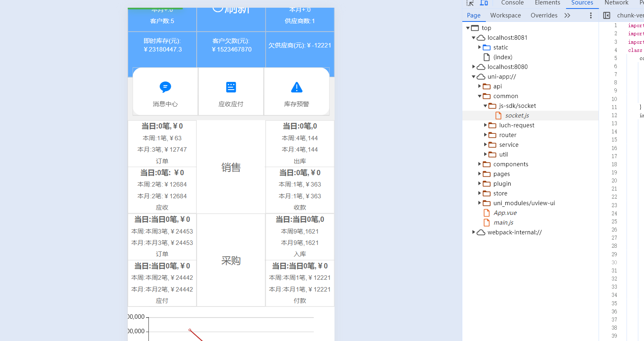Select the plugin folder row
Image resolution: width=644 pixels, height=341 pixels.
pos(530,184)
